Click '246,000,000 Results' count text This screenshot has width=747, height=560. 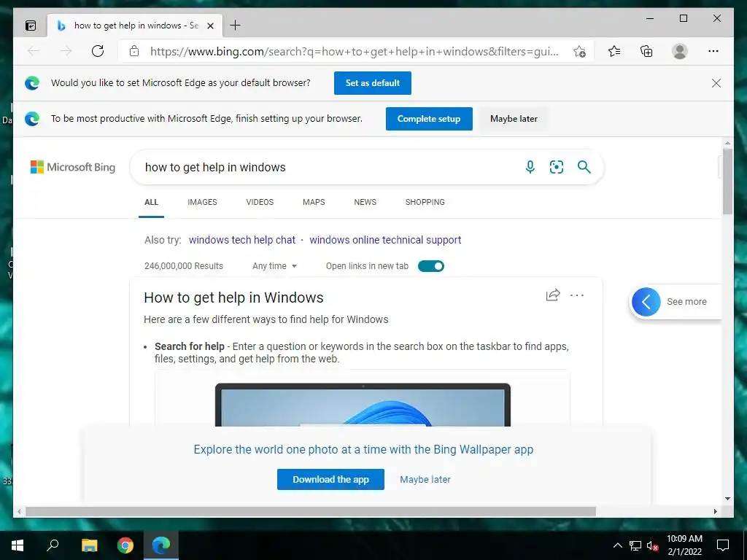coord(183,266)
